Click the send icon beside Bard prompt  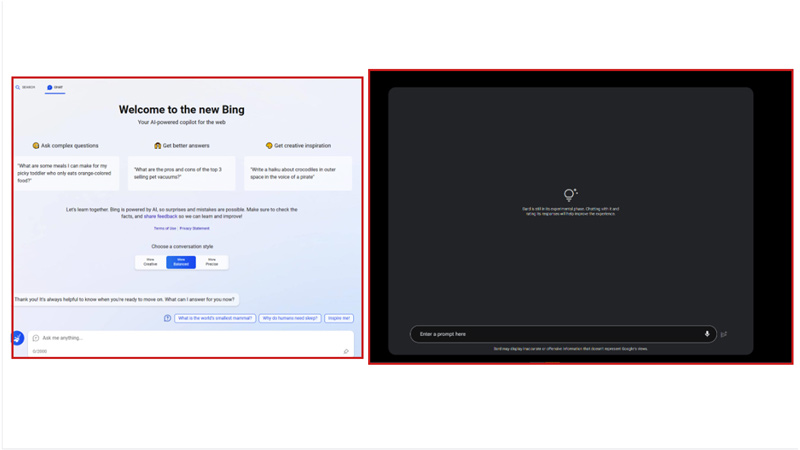724,334
